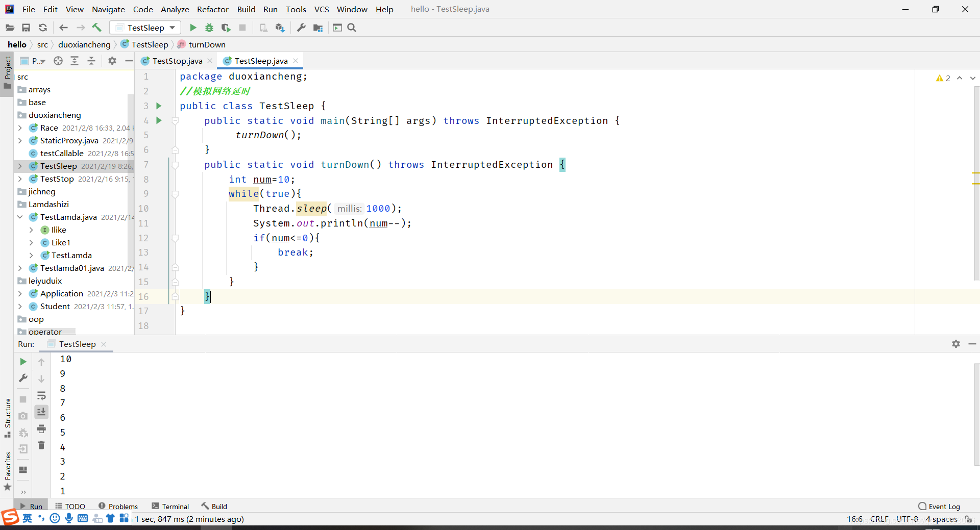The image size is (980, 530).
Task: Click Expand All in Project panel
Action: pyautogui.click(x=75, y=61)
